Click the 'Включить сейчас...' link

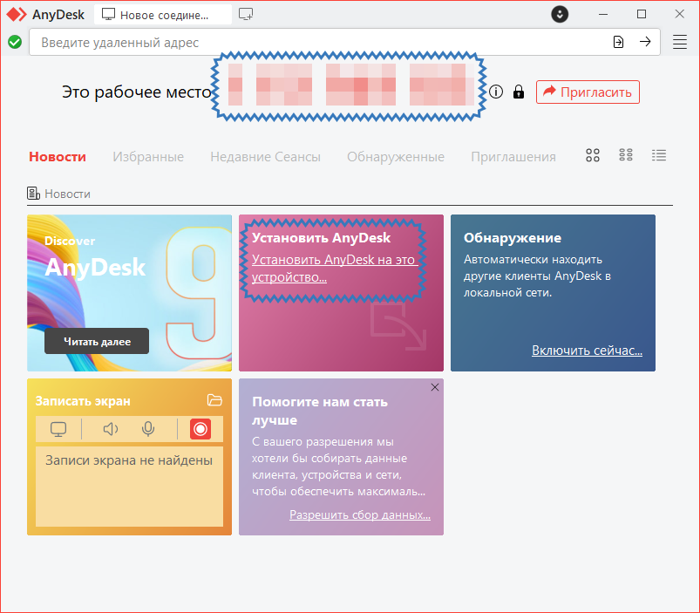587,351
